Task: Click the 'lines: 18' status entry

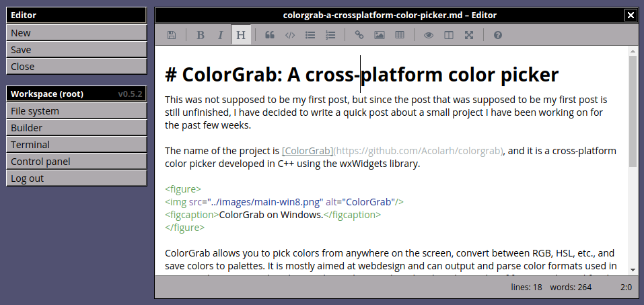Action: click(526, 287)
